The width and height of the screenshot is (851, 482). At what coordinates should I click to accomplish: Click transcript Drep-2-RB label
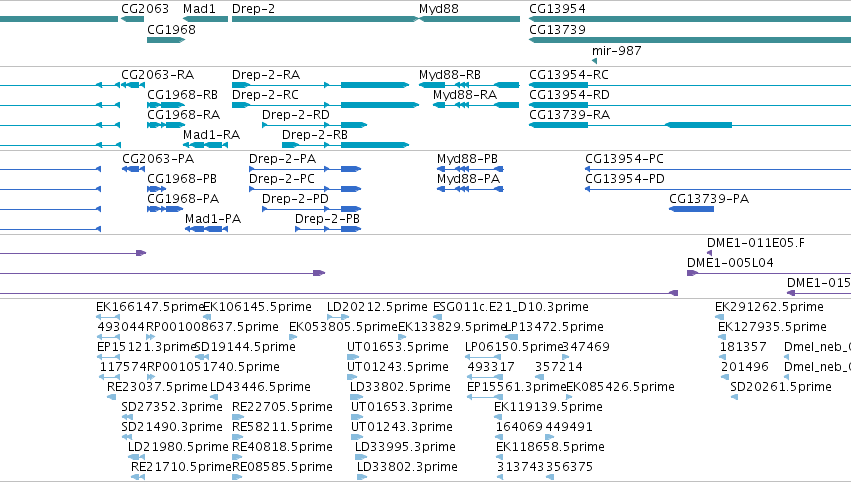coord(315,135)
